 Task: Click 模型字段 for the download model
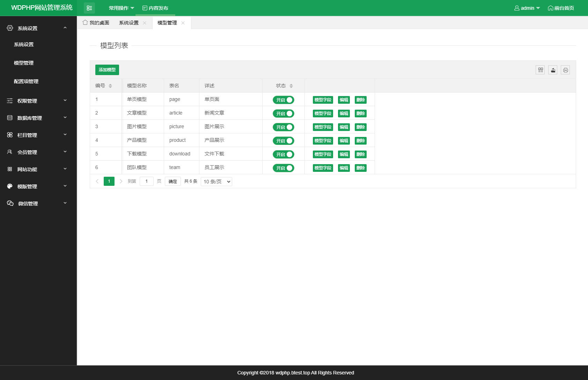click(323, 154)
